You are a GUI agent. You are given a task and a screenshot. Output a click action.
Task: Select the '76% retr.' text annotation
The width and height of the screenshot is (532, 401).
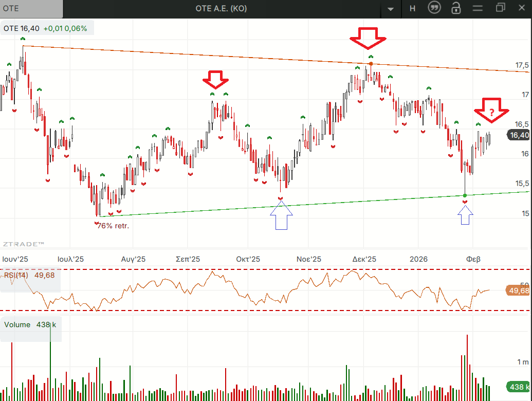[x=113, y=225]
